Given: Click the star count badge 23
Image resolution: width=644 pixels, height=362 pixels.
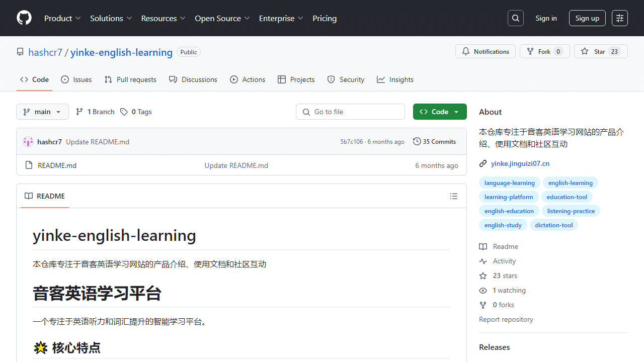Looking at the screenshot, I should [614, 51].
